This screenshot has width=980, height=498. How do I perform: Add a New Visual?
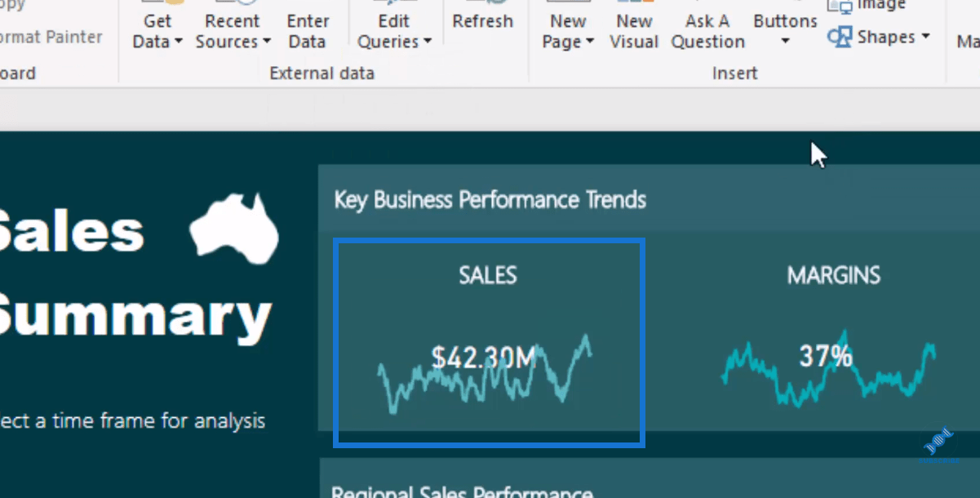point(634,24)
